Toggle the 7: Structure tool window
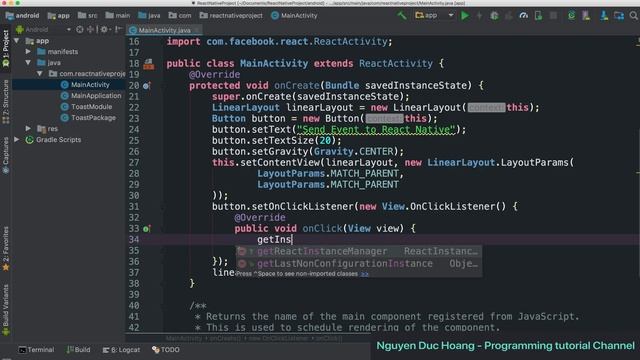 click(6, 102)
